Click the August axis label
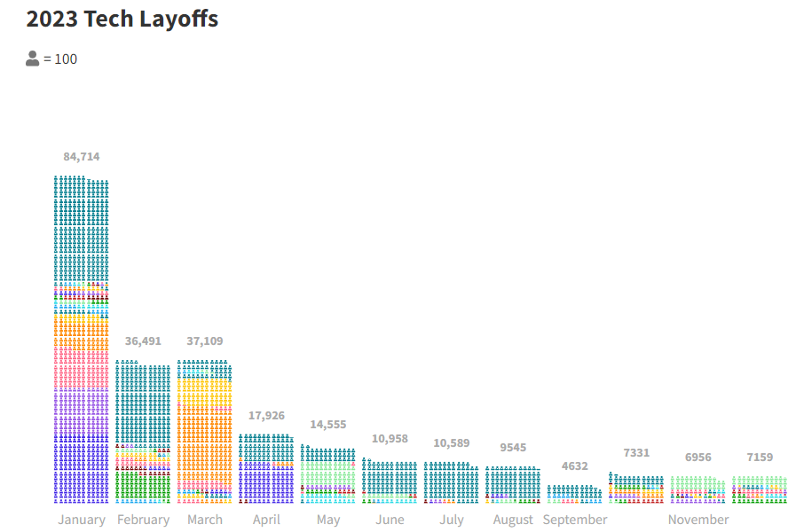Viewport: 804px width, 532px height. point(513,520)
